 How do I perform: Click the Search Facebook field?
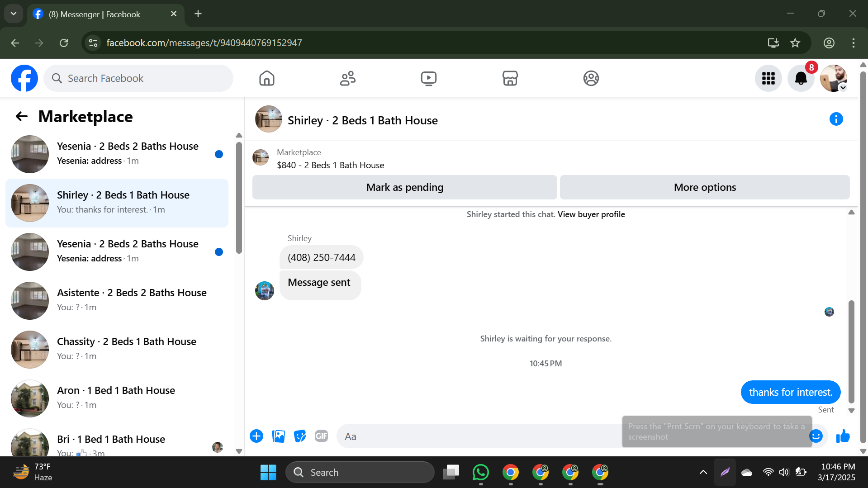tap(138, 78)
